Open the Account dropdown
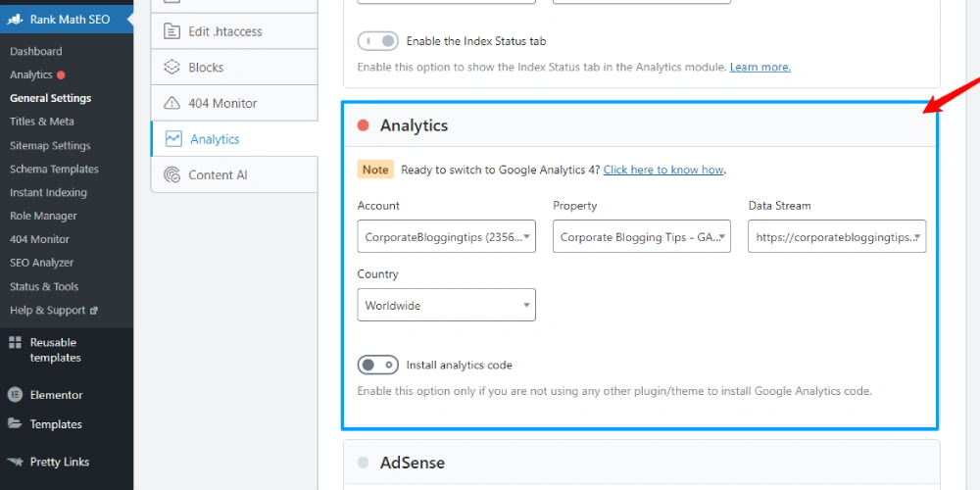The height and width of the screenshot is (490, 980). coord(446,236)
